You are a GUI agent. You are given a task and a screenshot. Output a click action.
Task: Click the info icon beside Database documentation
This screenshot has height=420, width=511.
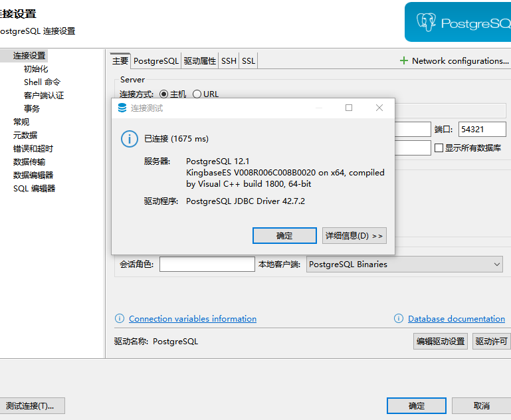pos(399,319)
